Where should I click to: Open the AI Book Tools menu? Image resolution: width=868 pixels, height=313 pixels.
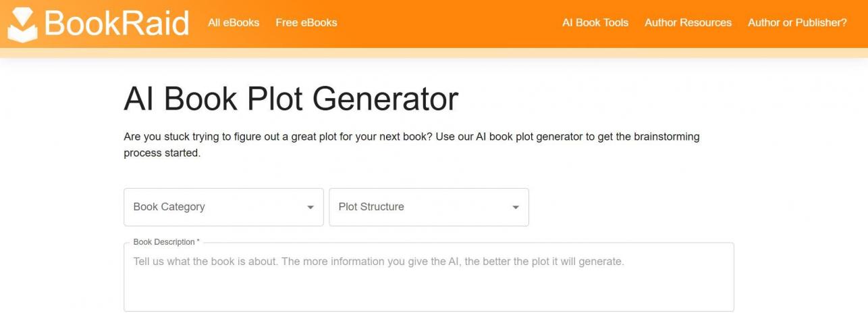coord(595,22)
